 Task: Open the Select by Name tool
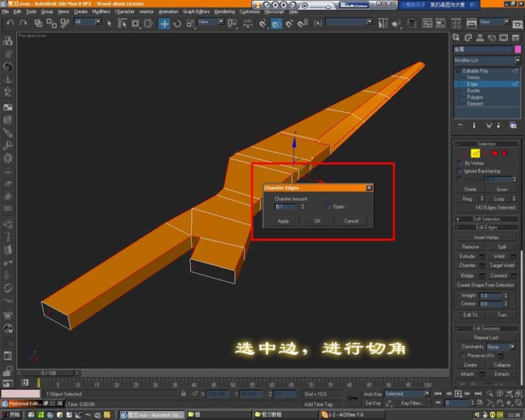coord(122,23)
